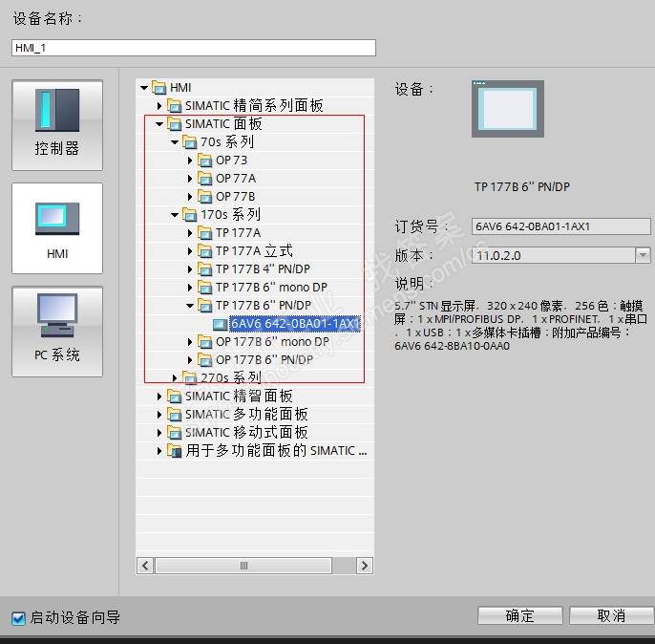Select TP 177B 4" PN/DP tree label

[x=263, y=269]
